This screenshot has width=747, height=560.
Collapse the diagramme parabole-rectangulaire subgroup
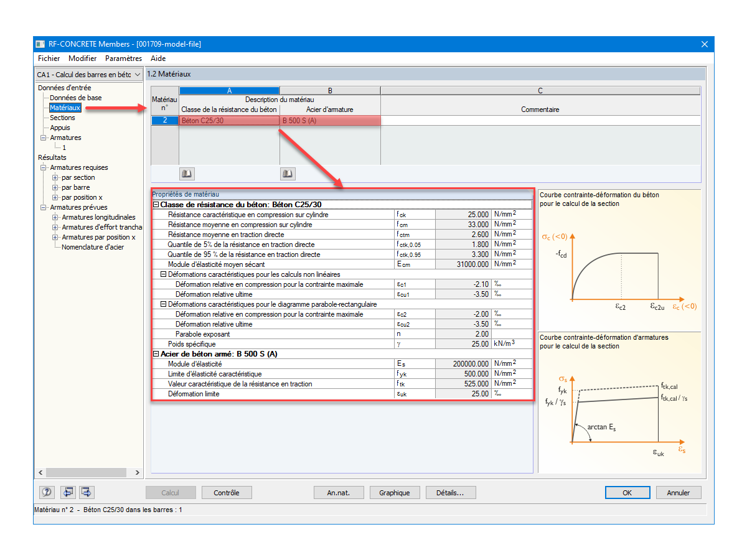(x=164, y=304)
